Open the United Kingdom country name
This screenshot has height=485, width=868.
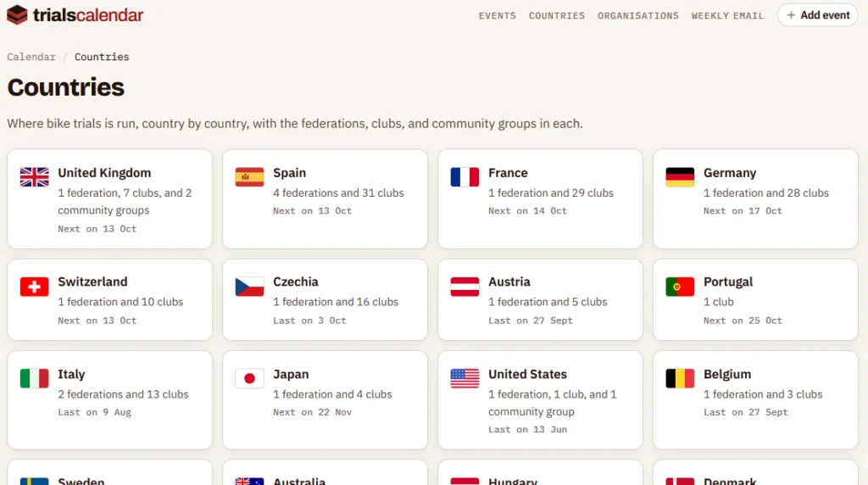click(104, 173)
